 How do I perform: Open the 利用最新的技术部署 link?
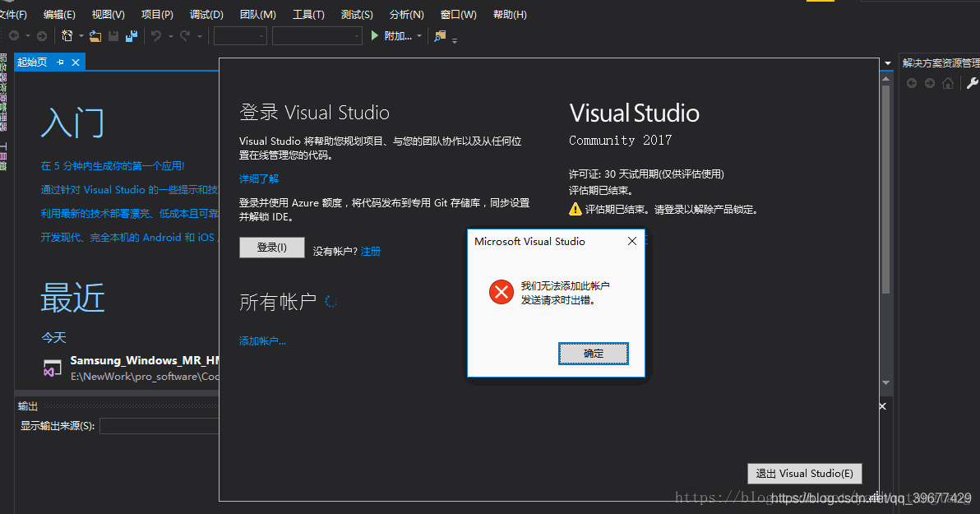[129, 213]
